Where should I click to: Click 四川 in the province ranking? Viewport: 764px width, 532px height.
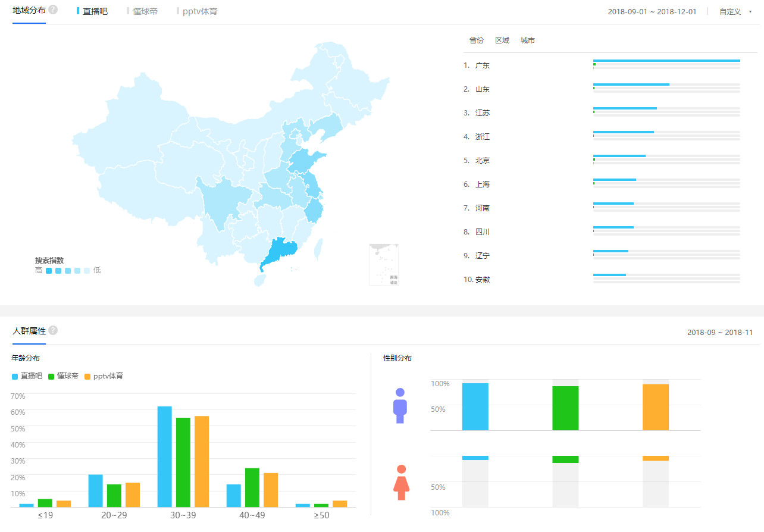(x=483, y=232)
